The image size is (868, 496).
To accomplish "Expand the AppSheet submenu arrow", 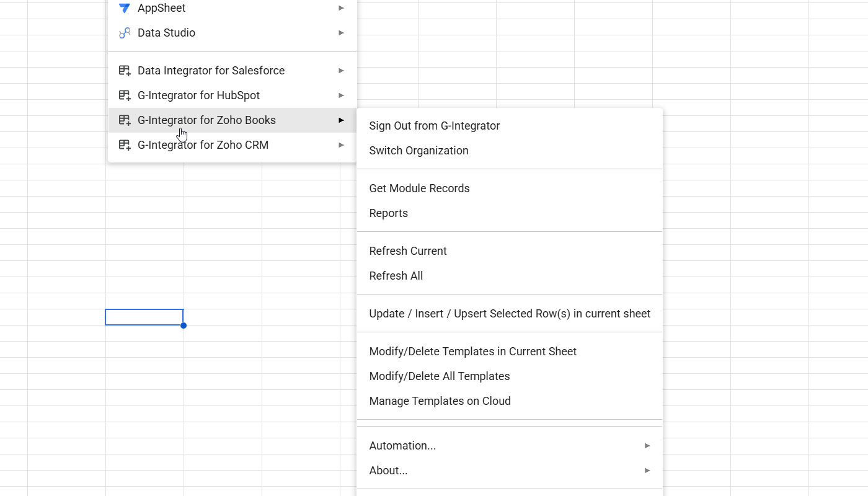I will coord(341,8).
